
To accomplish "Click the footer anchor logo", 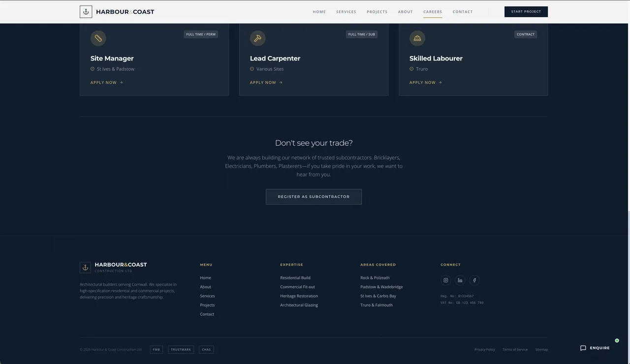I will pos(85,268).
